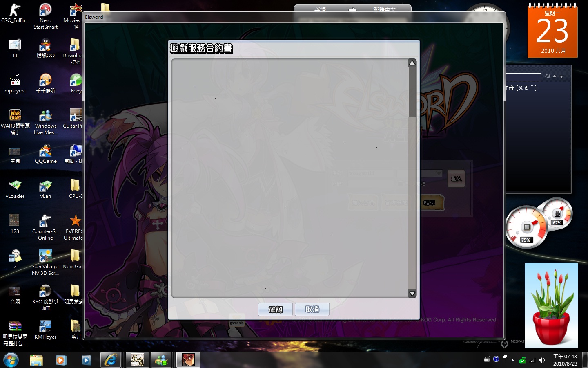Select KMPlayer desktop shortcut
This screenshot has width=588, height=368.
click(x=45, y=330)
